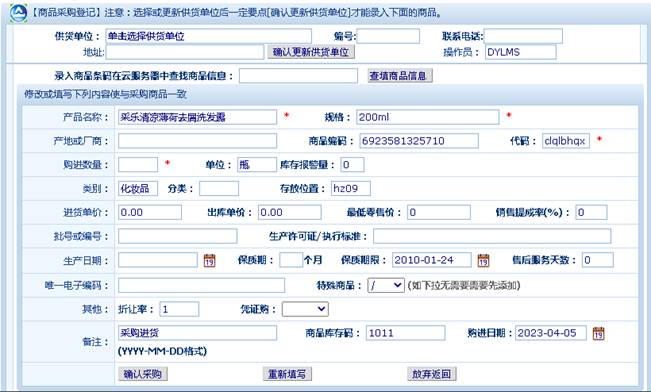
Task: Open calendar picker for 保质期限
Action: point(483,260)
